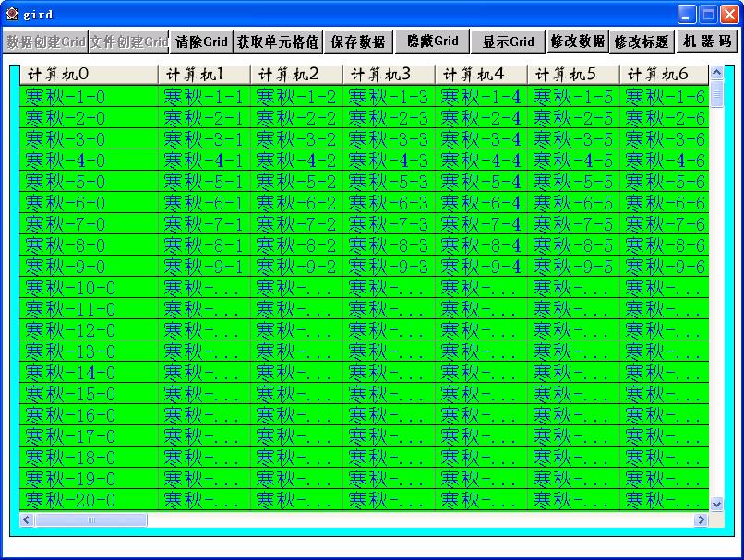Screen dimensions: 744x560
Task: Select cell 寒秋-5-5
Action: click(573, 182)
